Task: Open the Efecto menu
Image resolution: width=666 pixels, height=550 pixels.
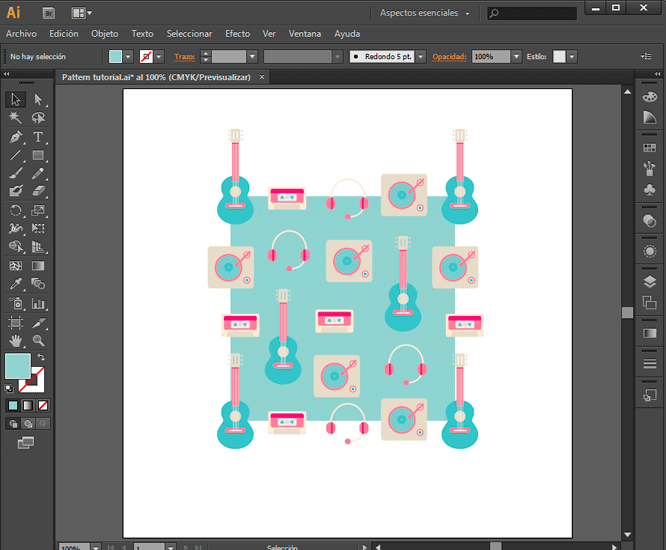Action: pos(237,34)
